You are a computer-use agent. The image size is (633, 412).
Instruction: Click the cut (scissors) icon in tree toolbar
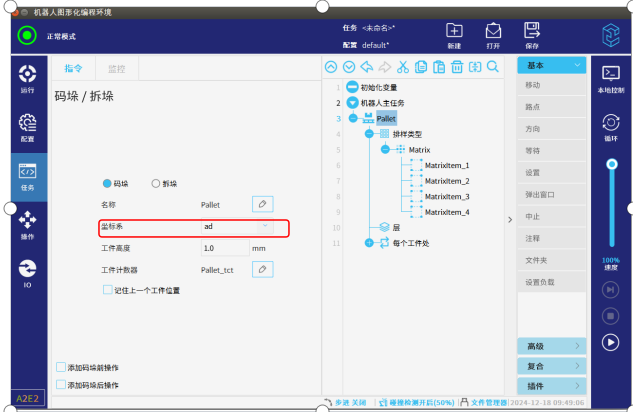pos(403,68)
